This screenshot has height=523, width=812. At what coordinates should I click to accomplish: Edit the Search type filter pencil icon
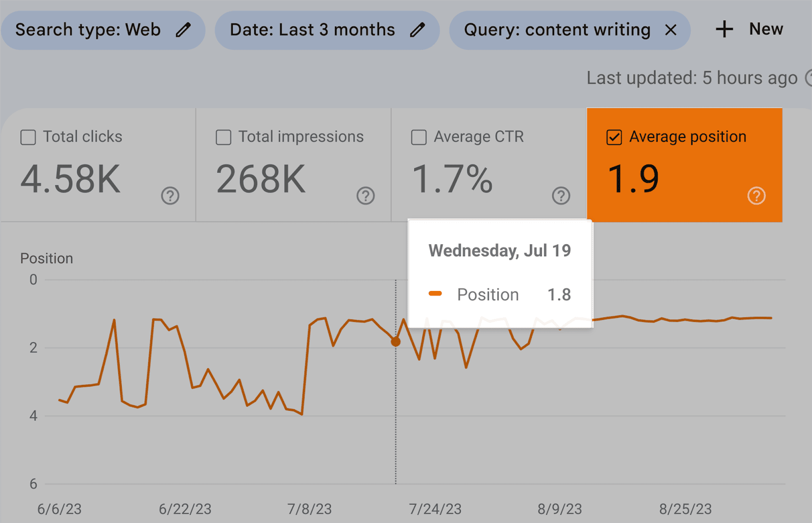tap(183, 30)
